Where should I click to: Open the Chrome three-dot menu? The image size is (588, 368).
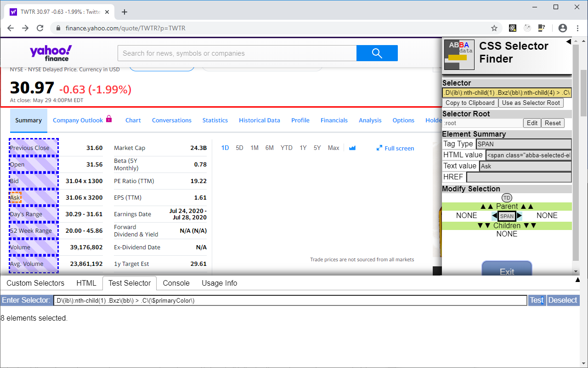(x=577, y=28)
